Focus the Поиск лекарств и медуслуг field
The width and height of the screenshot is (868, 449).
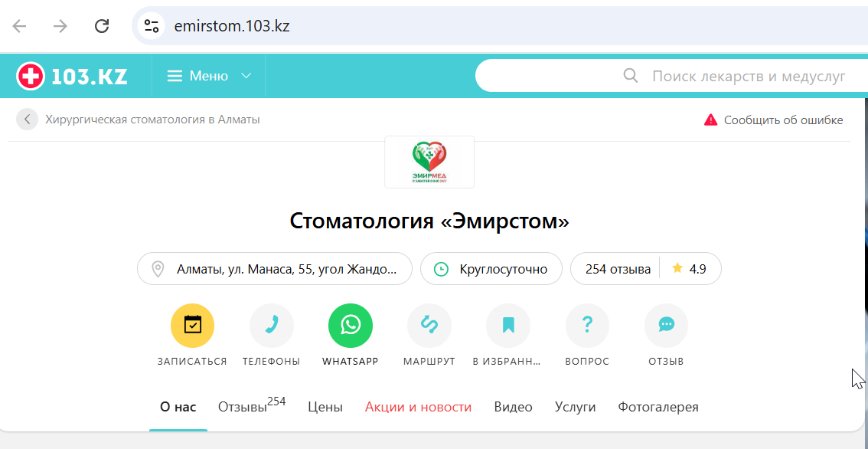click(749, 76)
